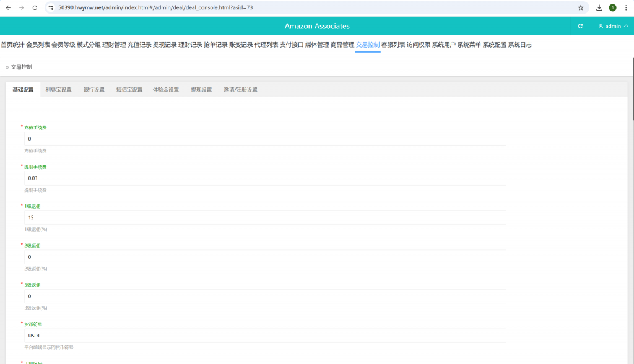634x364 pixels.
Task: Focus the 货币符号 field containing USDT
Action: [265, 336]
